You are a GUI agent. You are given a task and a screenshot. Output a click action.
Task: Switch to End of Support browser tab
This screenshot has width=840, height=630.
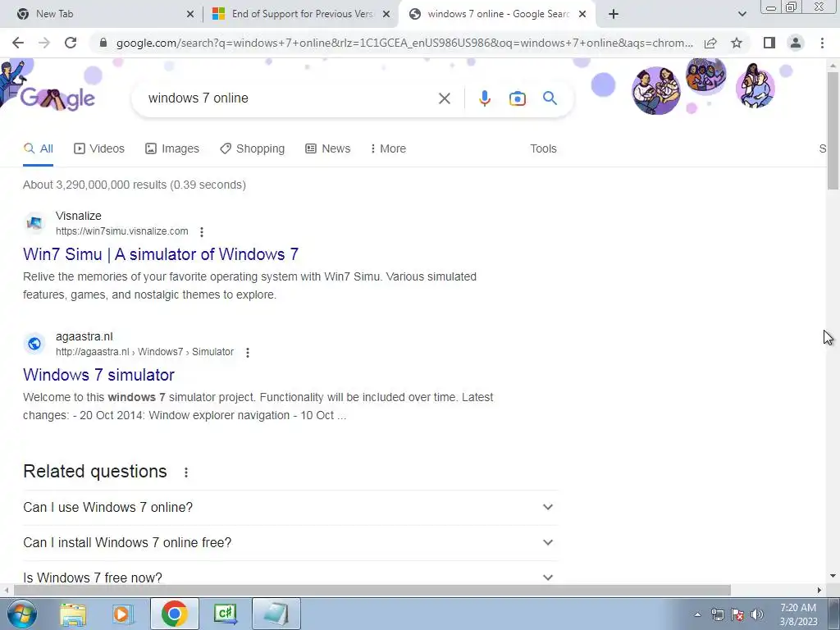tap(302, 14)
